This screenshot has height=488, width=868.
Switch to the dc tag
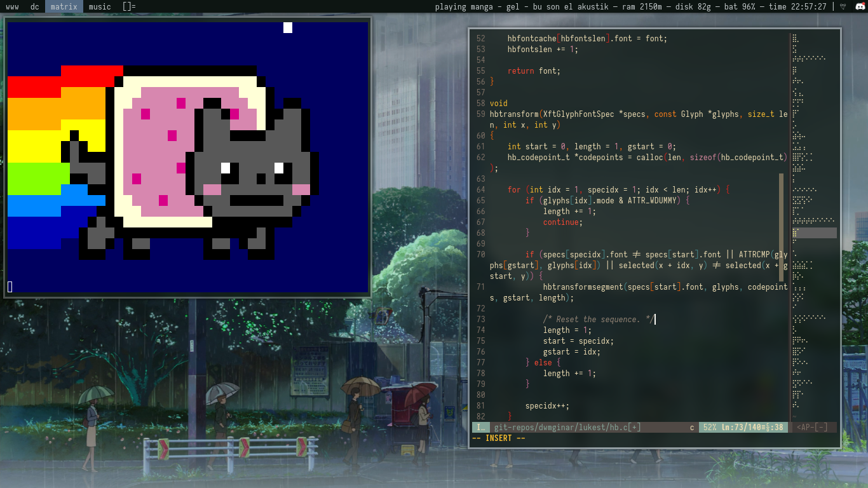click(35, 7)
